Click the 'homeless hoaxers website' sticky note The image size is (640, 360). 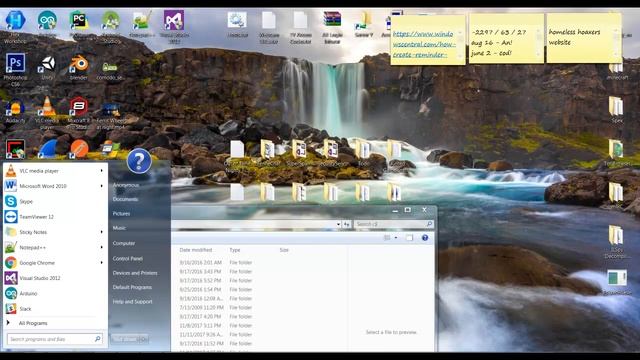coord(584,39)
